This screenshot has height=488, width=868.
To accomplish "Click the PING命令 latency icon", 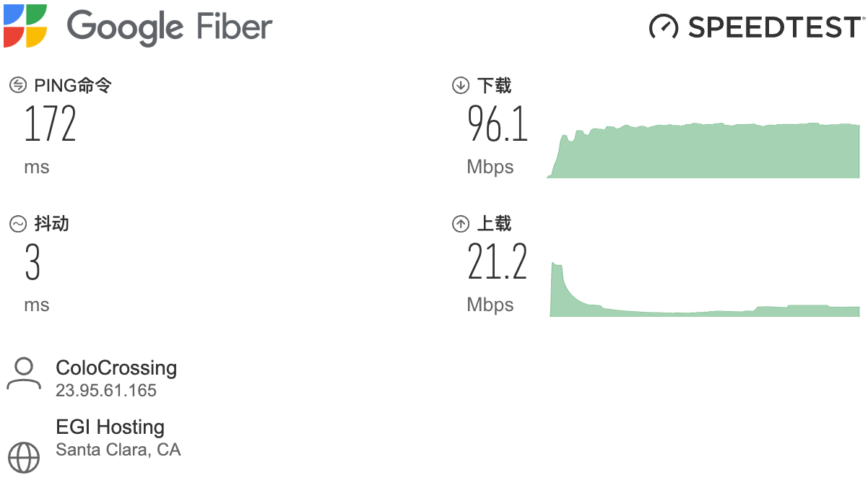I will [x=18, y=86].
